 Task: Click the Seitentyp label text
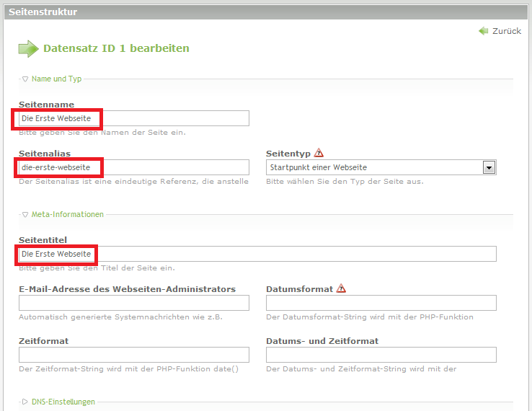point(288,154)
